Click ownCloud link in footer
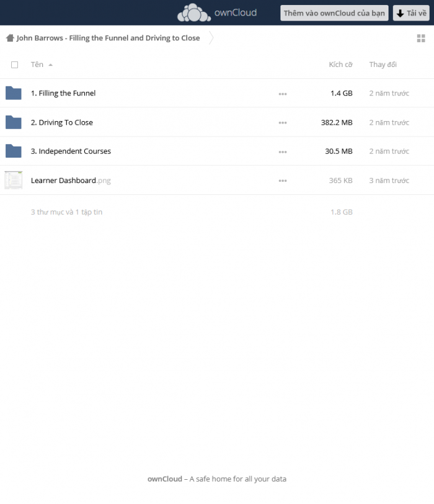The image size is (434, 504). point(165,479)
